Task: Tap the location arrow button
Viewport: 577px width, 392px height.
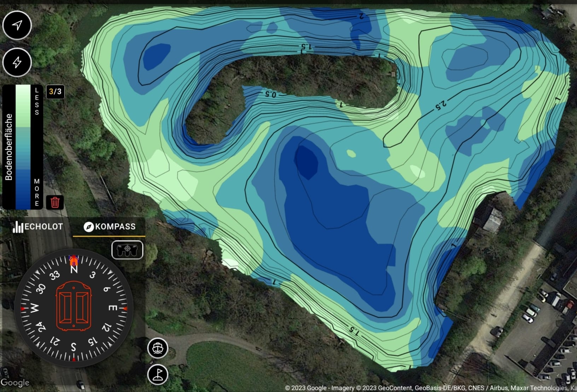Action: click(17, 25)
